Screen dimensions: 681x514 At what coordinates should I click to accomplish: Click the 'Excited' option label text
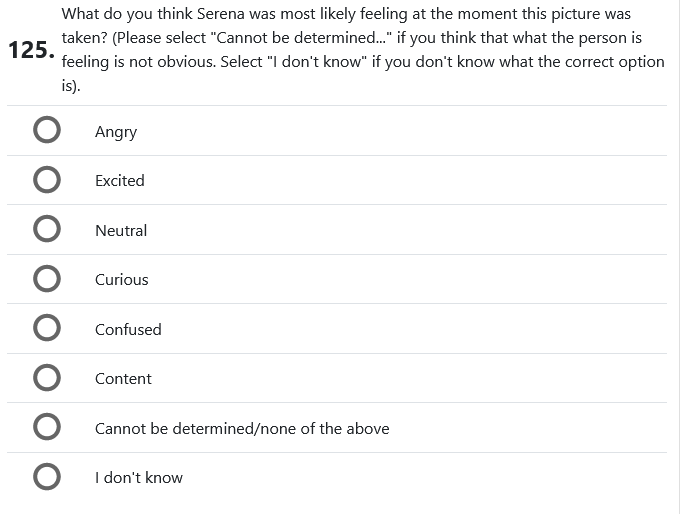pyautogui.click(x=120, y=181)
